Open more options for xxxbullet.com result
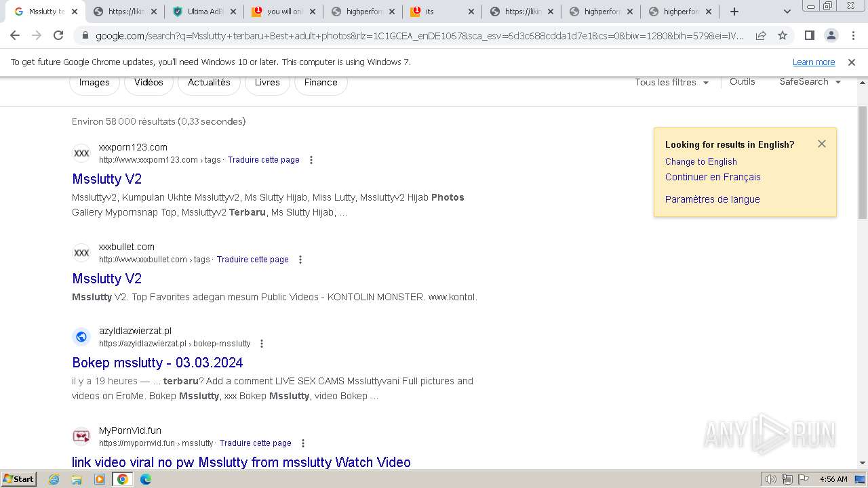868x488 pixels. [300, 260]
